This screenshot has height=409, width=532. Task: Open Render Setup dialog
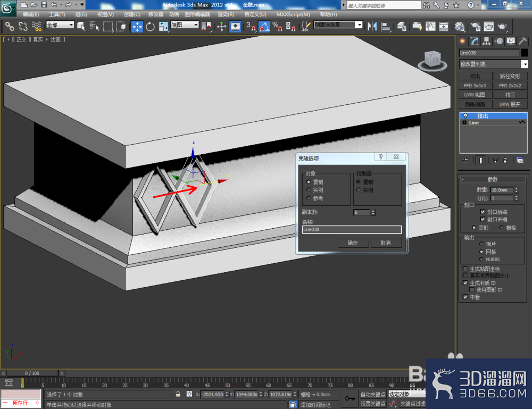coord(475,27)
